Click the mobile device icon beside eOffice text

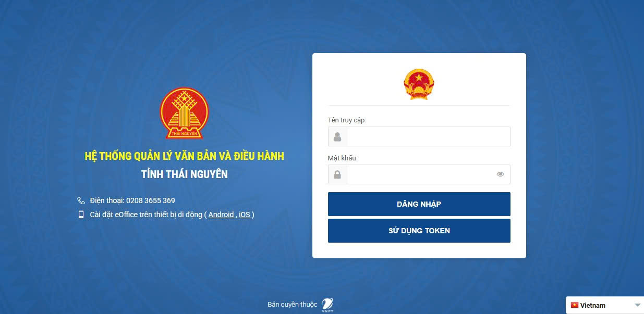coord(81,215)
